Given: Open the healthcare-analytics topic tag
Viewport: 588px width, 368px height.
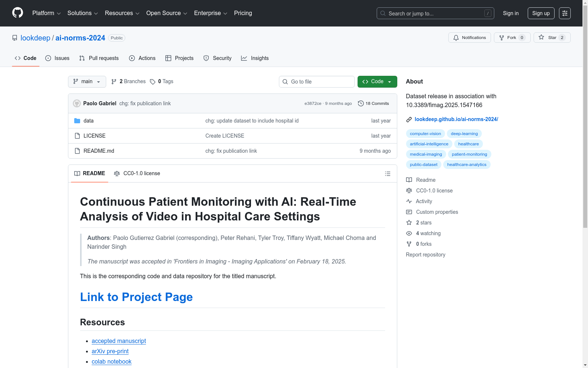Looking at the screenshot, I should [x=467, y=164].
